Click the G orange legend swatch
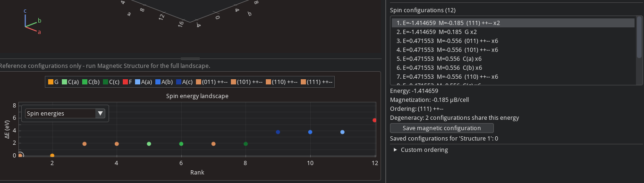644x183 pixels. (x=51, y=82)
